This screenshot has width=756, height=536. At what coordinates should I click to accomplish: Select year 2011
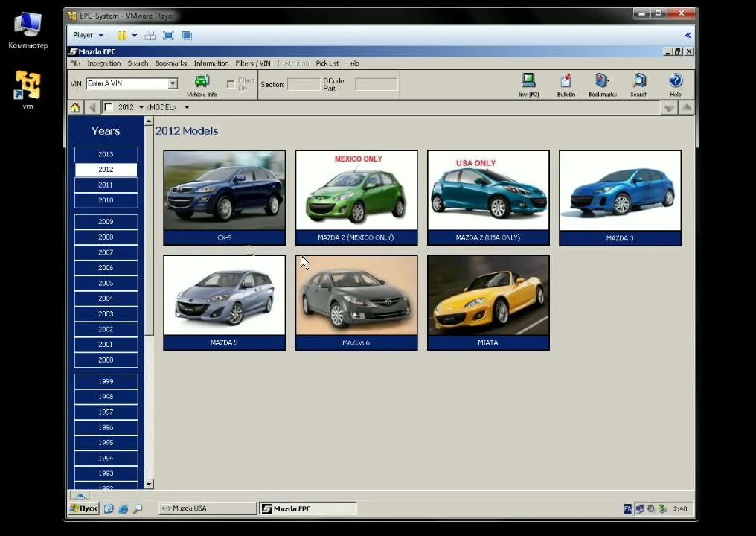(106, 185)
